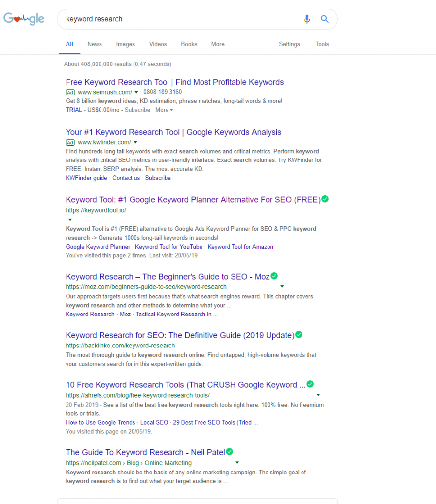
Task: Click green checkmark beside Moz result title
Action: pyautogui.click(x=274, y=276)
